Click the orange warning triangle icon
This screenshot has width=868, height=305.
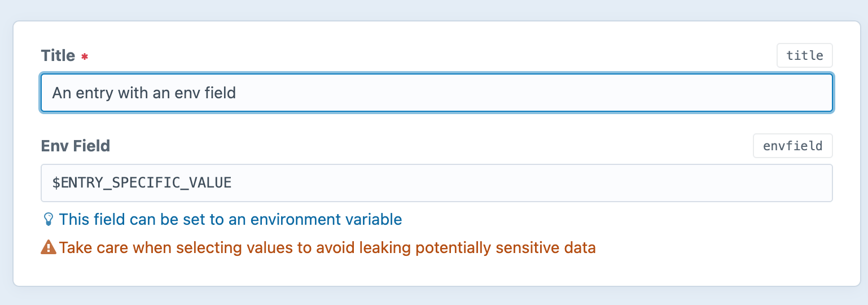pyautogui.click(x=49, y=247)
